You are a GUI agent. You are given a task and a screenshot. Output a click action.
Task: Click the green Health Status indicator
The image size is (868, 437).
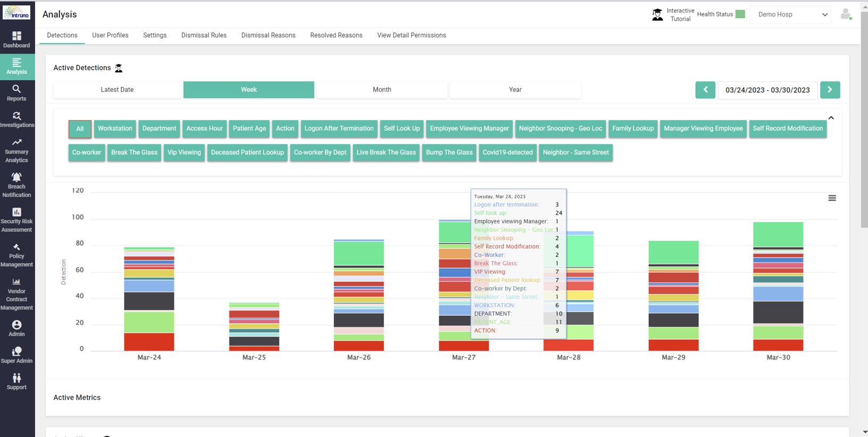[740, 14]
